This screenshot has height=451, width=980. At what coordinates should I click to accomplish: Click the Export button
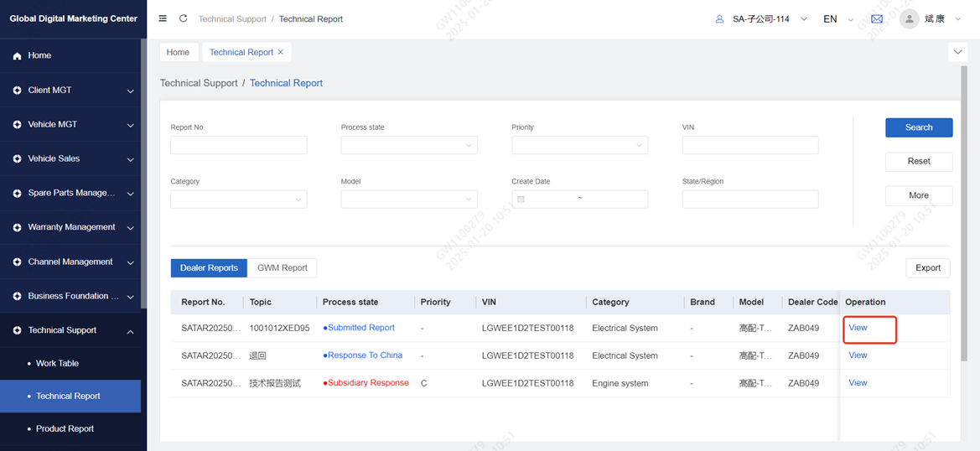[x=927, y=268]
